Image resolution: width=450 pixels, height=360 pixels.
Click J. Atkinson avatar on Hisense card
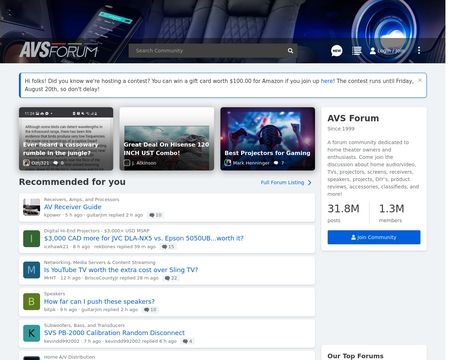[x=127, y=163]
